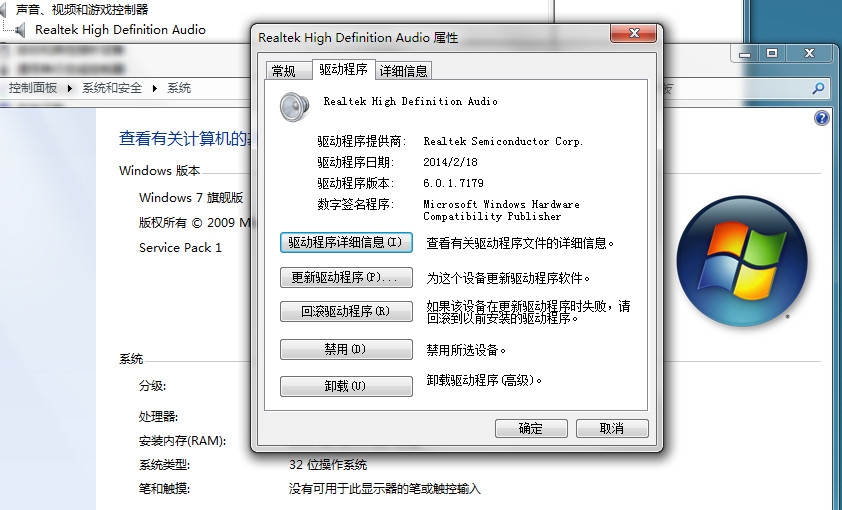The width and height of the screenshot is (842, 510).
Task: Click Realtek Semiconductor Corp. provider text
Action: coord(503,141)
